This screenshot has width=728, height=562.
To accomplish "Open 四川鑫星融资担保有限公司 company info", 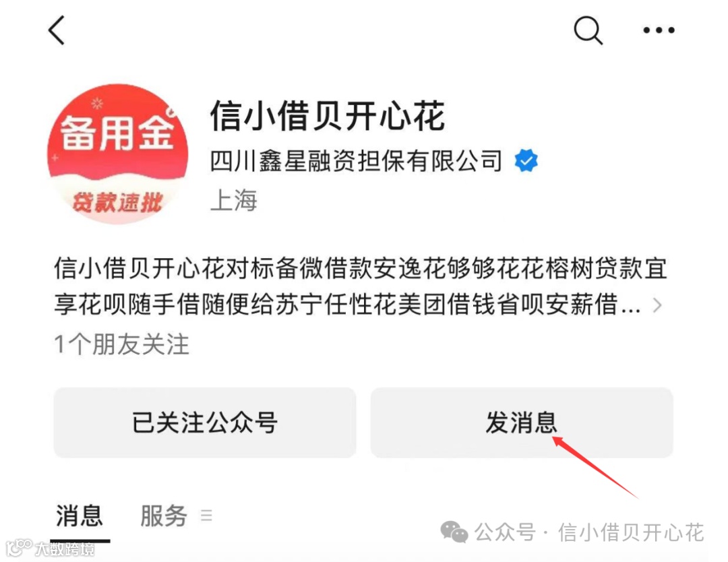I will point(356,161).
